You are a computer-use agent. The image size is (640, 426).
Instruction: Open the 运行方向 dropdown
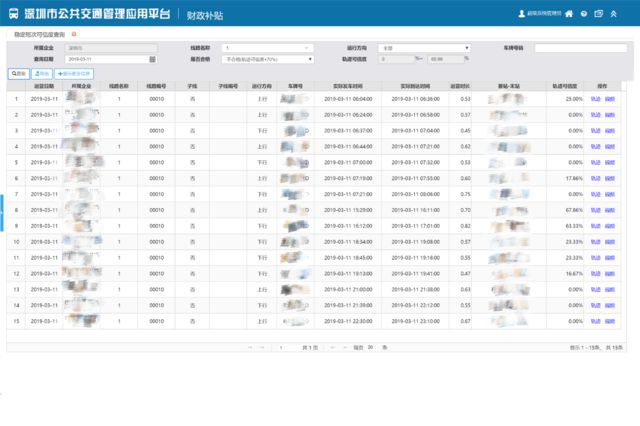tap(424, 48)
